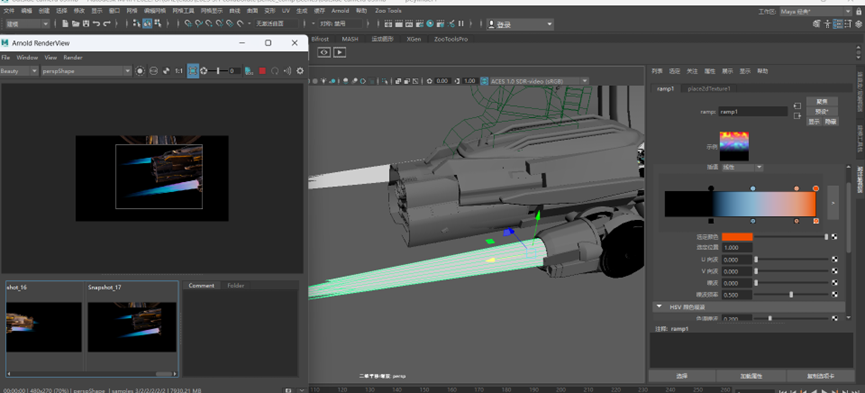Screen dimensions: 865x393
Task: Open Zoo Tools menu in menu bar
Action: tap(388, 11)
